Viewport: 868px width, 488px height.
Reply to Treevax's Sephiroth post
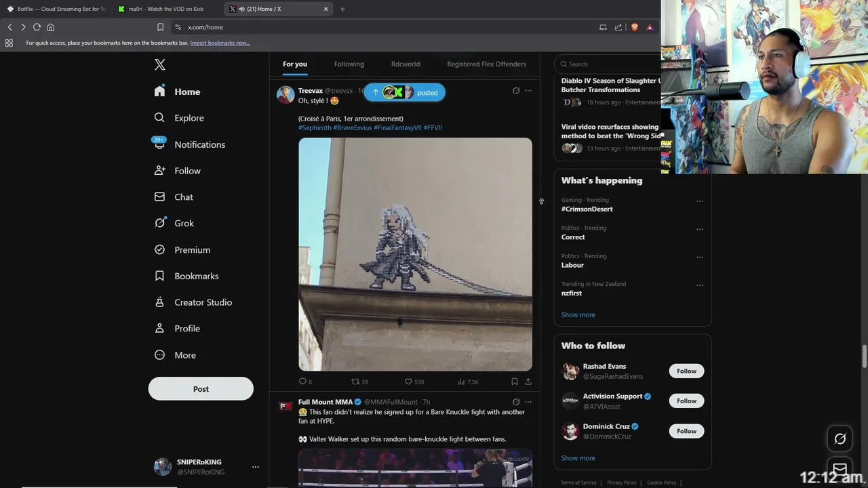(305, 382)
